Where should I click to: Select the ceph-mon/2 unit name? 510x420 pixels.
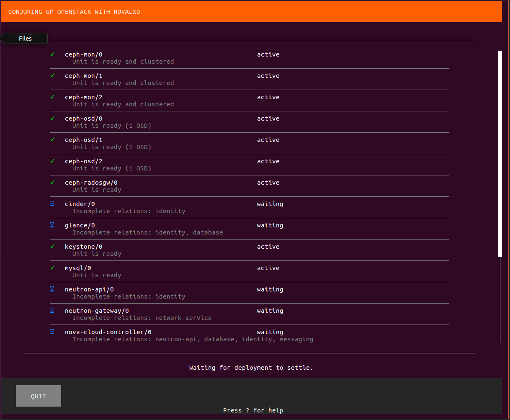pyautogui.click(x=84, y=97)
